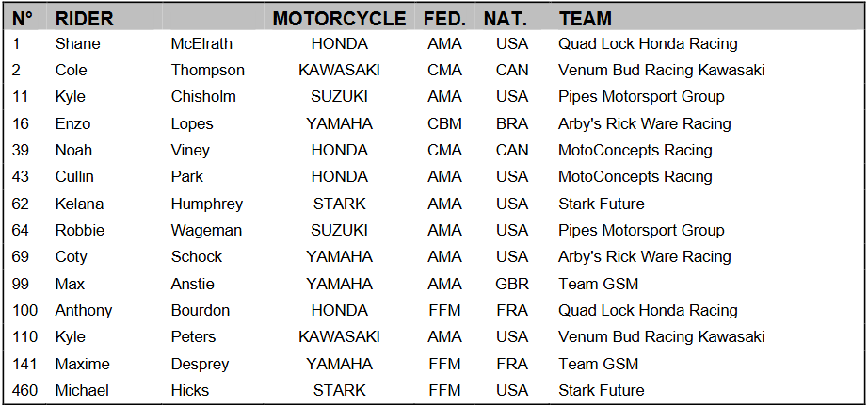Select rider number 39
The width and height of the screenshot is (868, 408).
coord(21,150)
